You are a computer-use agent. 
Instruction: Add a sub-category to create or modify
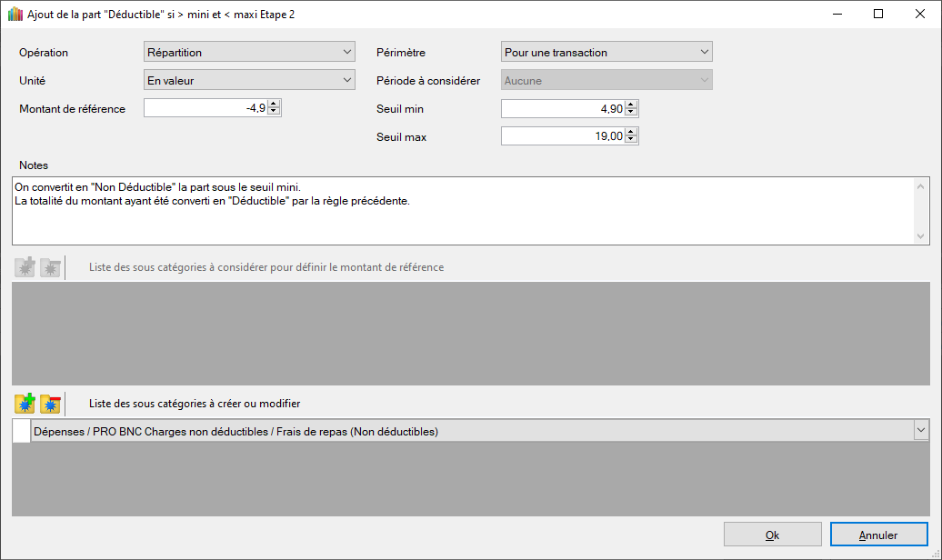click(25, 404)
